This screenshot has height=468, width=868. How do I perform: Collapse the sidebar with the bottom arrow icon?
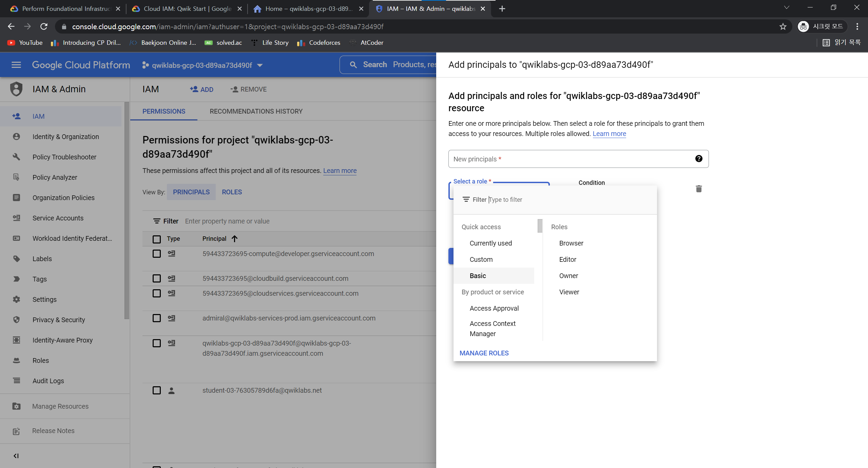coord(16,456)
